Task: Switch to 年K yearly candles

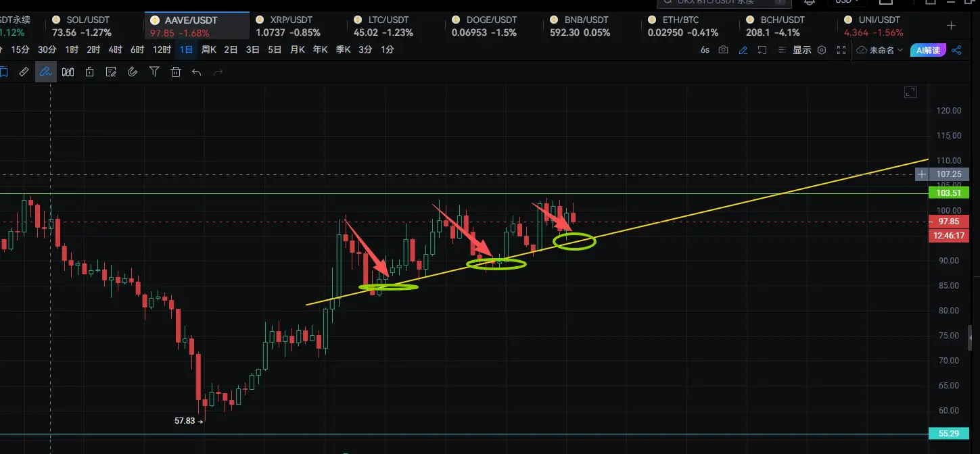Action: click(x=321, y=50)
